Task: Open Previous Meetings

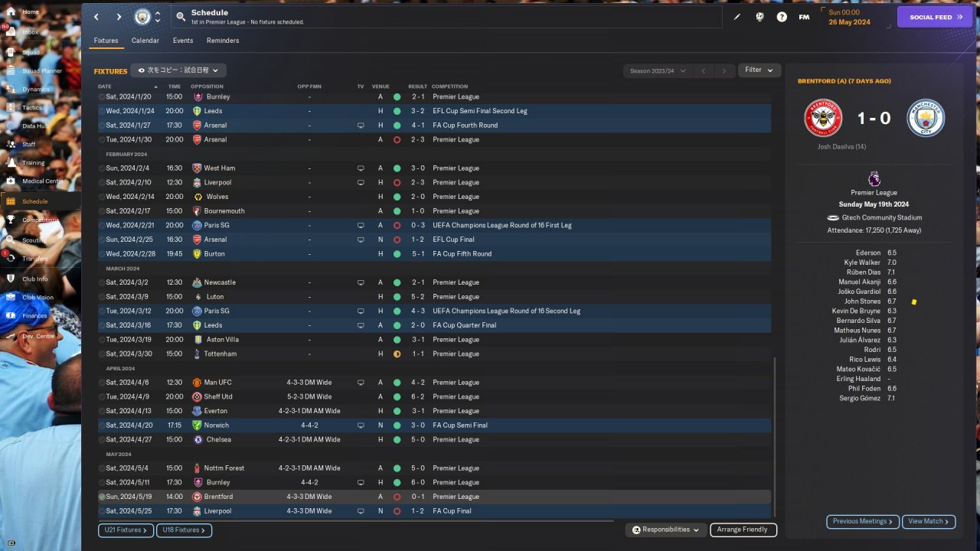Action: 863,521
